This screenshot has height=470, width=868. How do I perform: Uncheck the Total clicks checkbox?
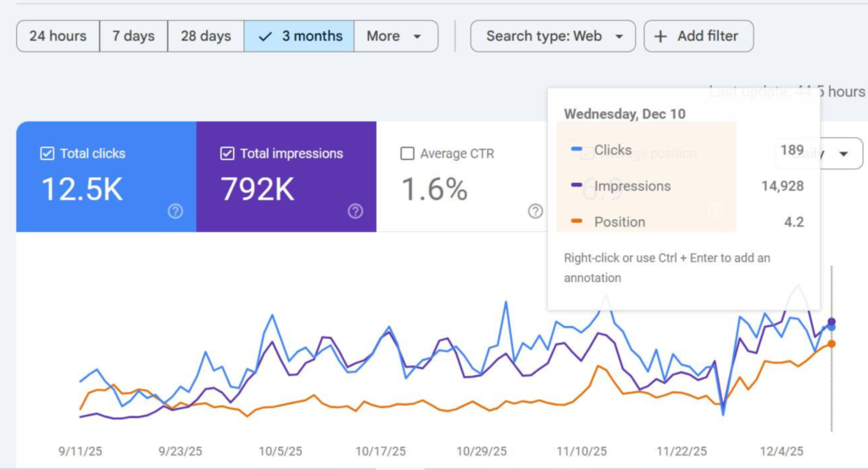pyautogui.click(x=47, y=153)
